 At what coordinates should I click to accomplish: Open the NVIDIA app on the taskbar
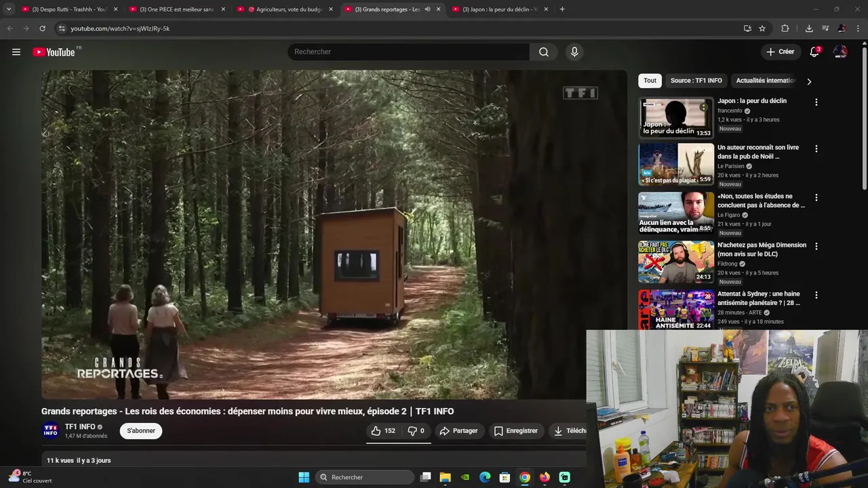click(465, 477)
